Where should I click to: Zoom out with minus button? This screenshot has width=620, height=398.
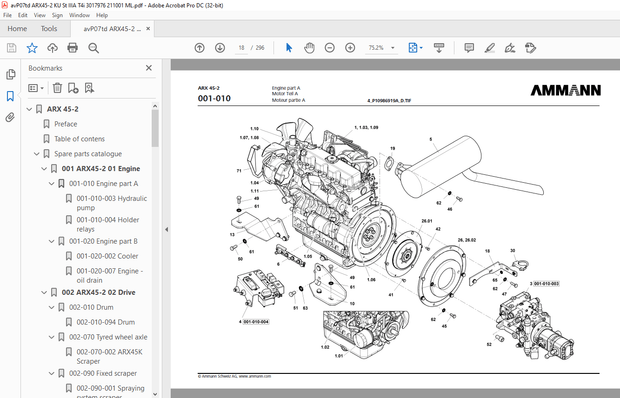pos(329,48)
